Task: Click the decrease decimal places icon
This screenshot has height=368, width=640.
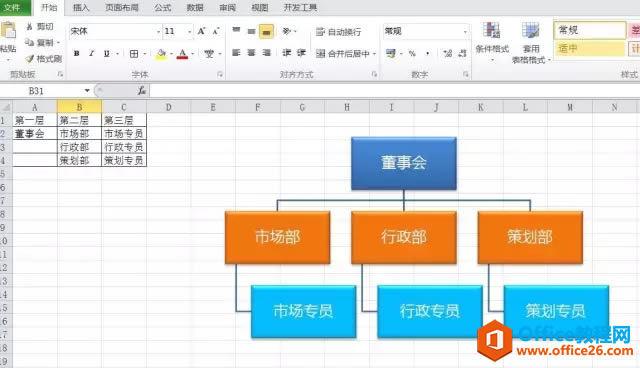Action: (x=462, y=53)
